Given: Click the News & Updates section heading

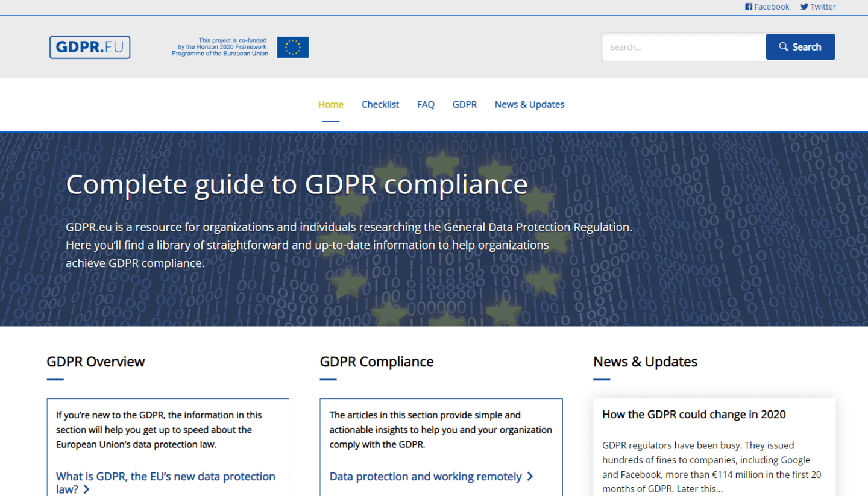Looking at the screenshot, I should click(x=645, y=362).
